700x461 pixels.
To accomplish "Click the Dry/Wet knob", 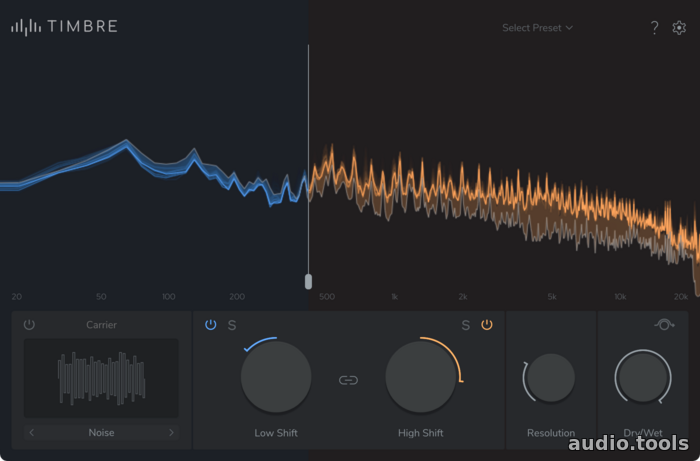I will tap(643, 377).
